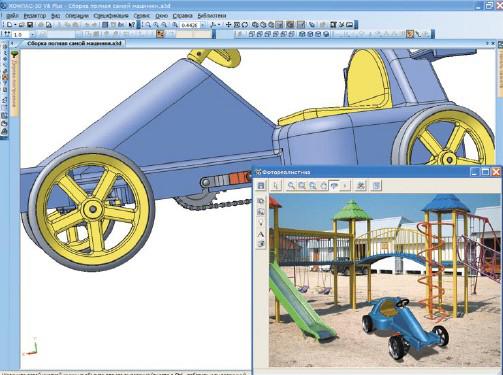503x375 pixels.
Task: Expand the small arrow next to umbrella icon
Action: pos(345,186)
